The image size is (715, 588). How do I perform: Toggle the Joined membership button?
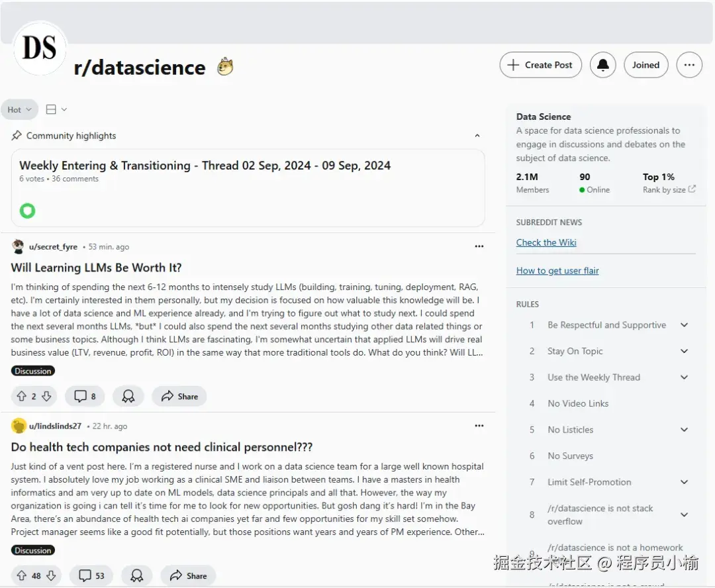[x=645, y=65]
